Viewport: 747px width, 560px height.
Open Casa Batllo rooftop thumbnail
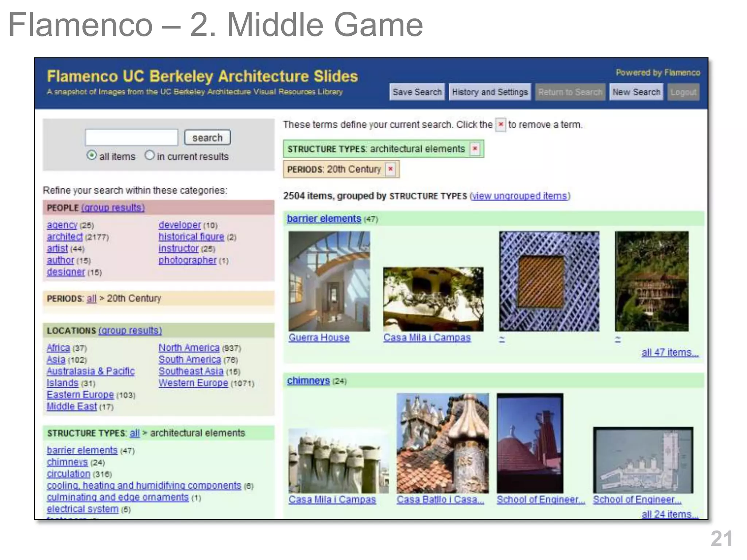pyautogui.click(x=443, y=443)
